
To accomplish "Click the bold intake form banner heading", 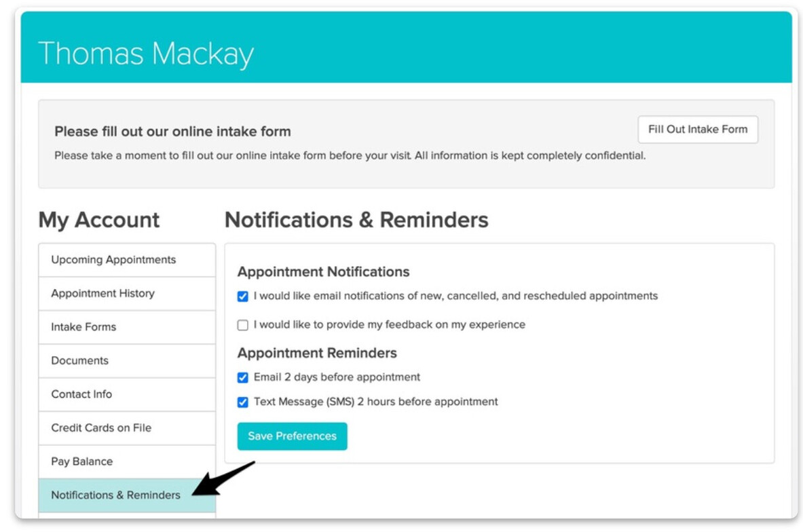I will 172,132.
